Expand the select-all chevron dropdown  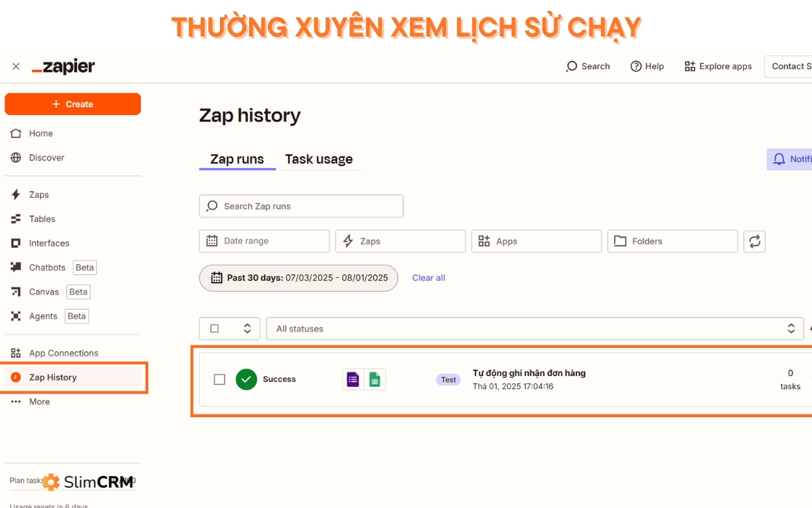click(x=247, y=329)
